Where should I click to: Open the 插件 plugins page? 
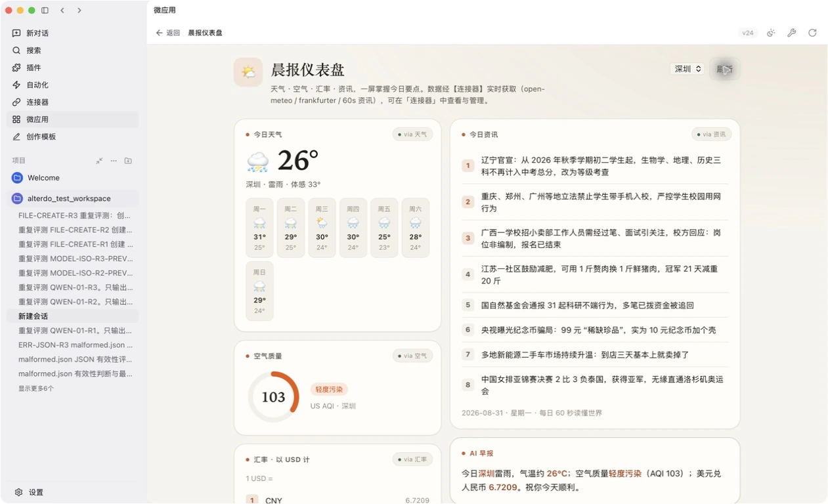(73, 68)
